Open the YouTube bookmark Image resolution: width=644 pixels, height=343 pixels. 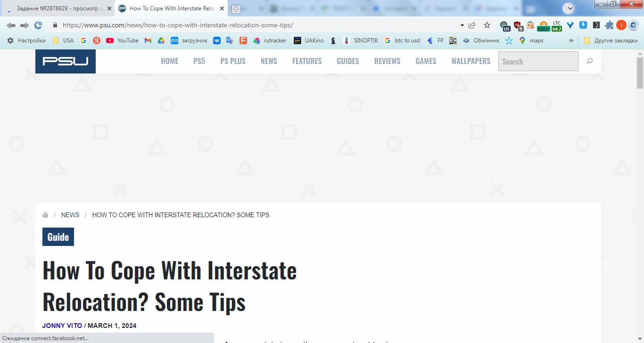tap(122, 41)
